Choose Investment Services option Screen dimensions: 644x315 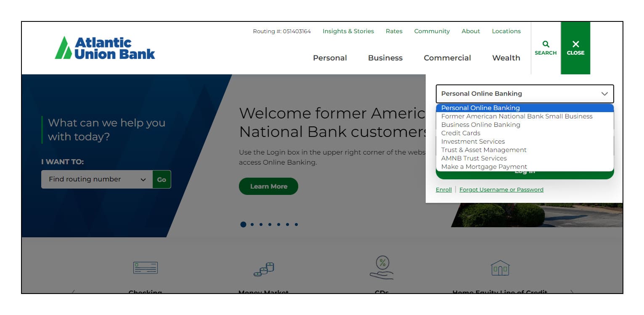click(525, 142)
